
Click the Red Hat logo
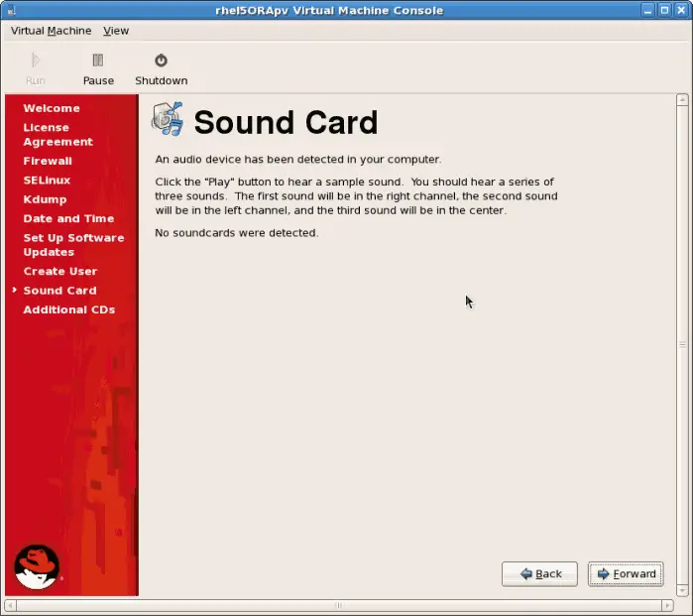tap(37, 566)
